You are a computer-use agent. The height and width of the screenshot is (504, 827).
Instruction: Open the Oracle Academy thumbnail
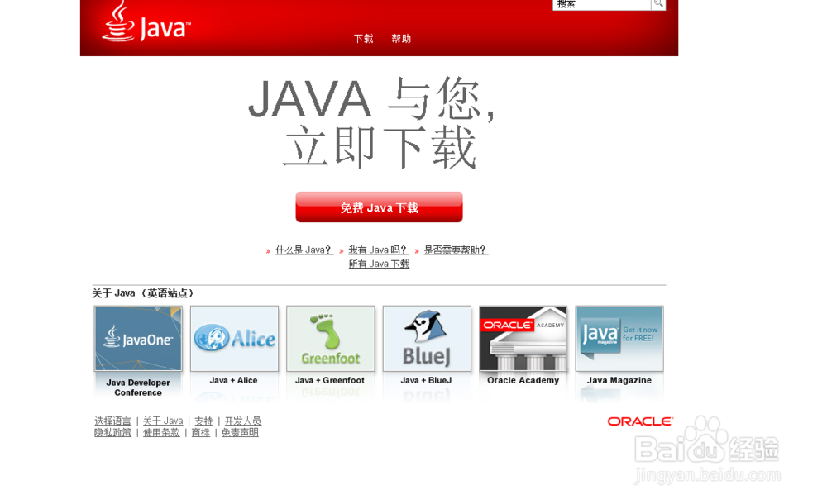coord(523,338)
